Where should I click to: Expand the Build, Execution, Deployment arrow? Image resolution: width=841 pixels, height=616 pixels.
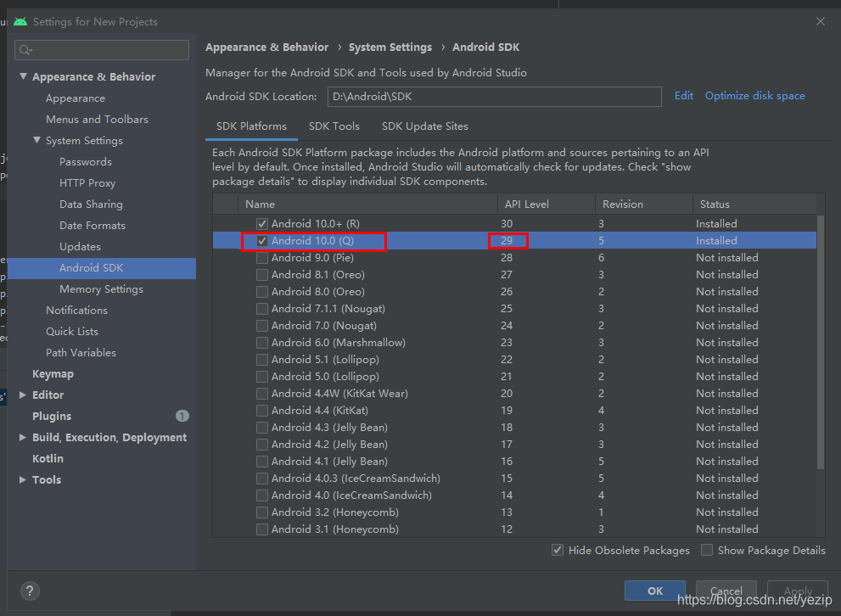23,438
